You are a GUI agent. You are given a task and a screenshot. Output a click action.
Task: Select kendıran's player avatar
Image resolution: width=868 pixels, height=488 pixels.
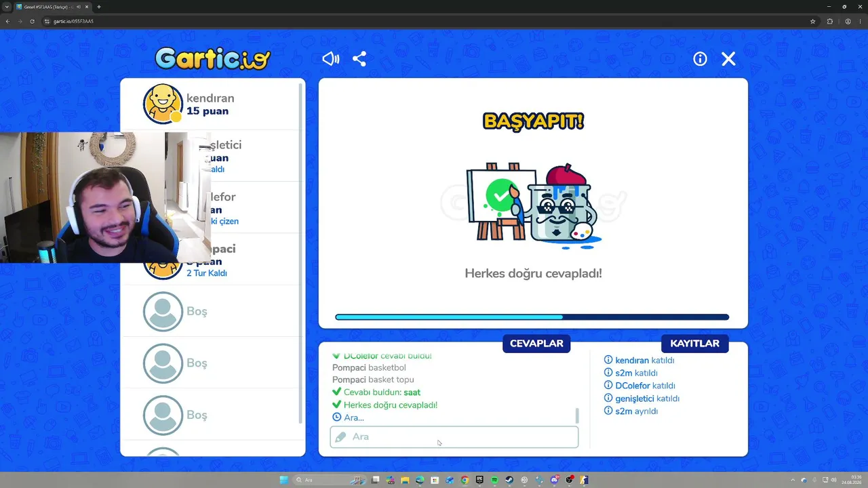point(163,104)
